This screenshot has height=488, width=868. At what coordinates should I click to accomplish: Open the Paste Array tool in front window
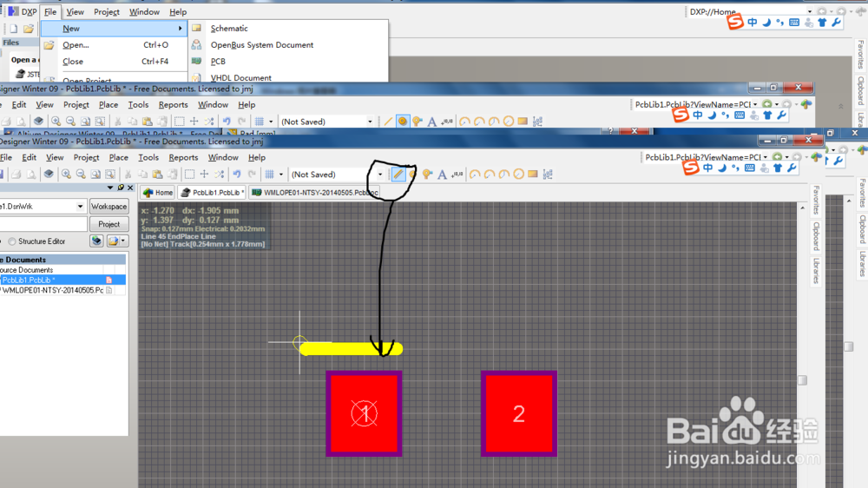click(548, 175)
